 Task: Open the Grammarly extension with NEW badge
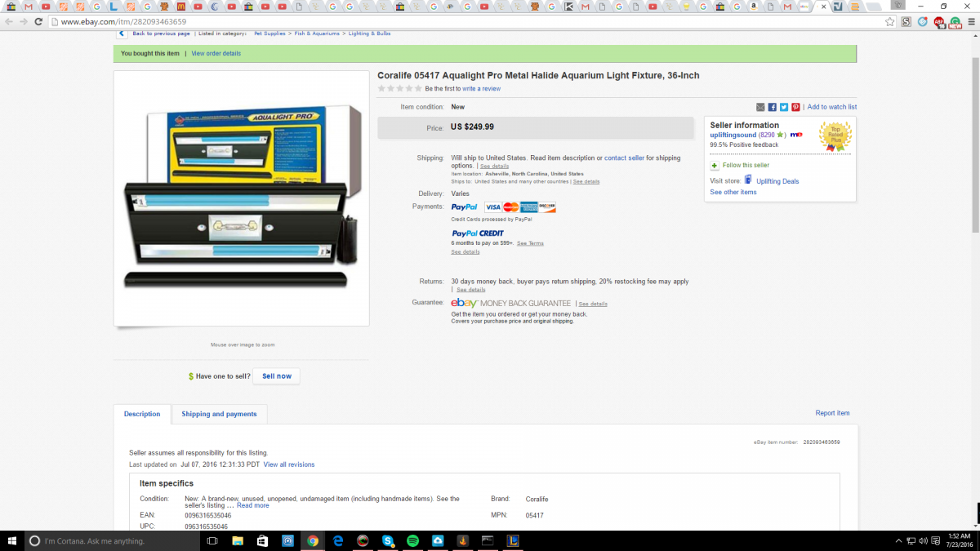(x=955, y=22)
